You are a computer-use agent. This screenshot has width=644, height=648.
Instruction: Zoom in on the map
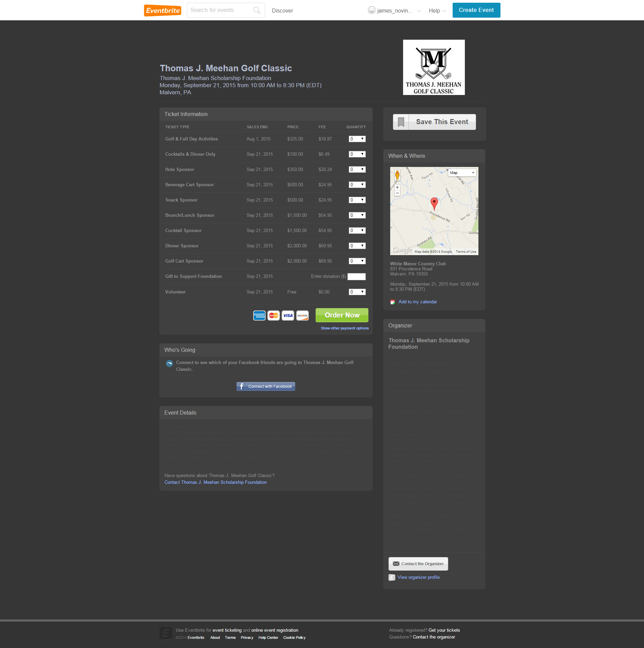click(x=397, y=187)
